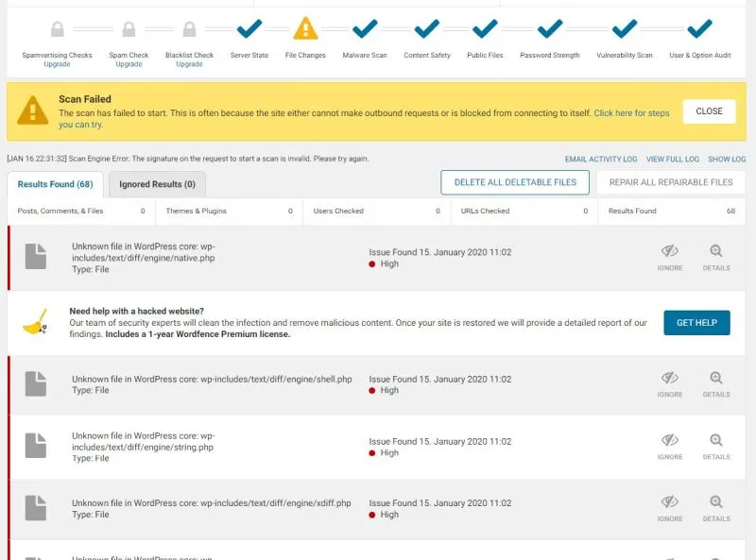Viewport: 756px width, 560px height.
Task: Click the Vulnerability Scan checkmark icon
Action: 625,29
